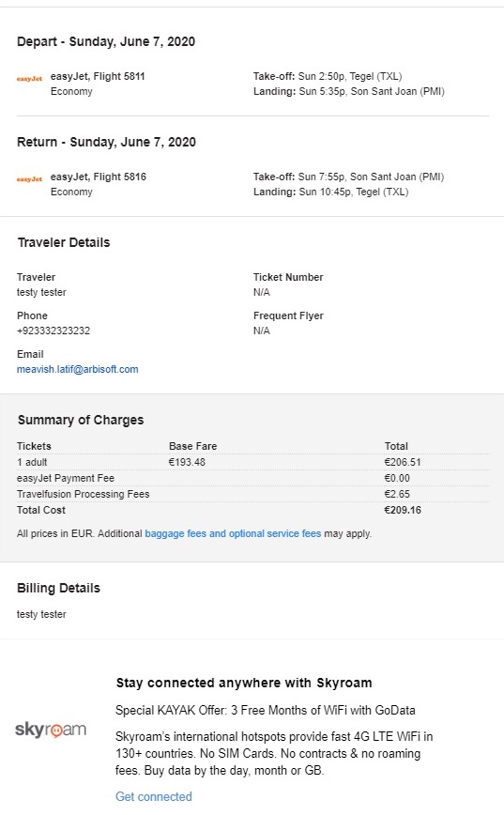Open the meavish.latif@arbisoft.com email link
Screen dimensions: 504x815
[77, 369]
